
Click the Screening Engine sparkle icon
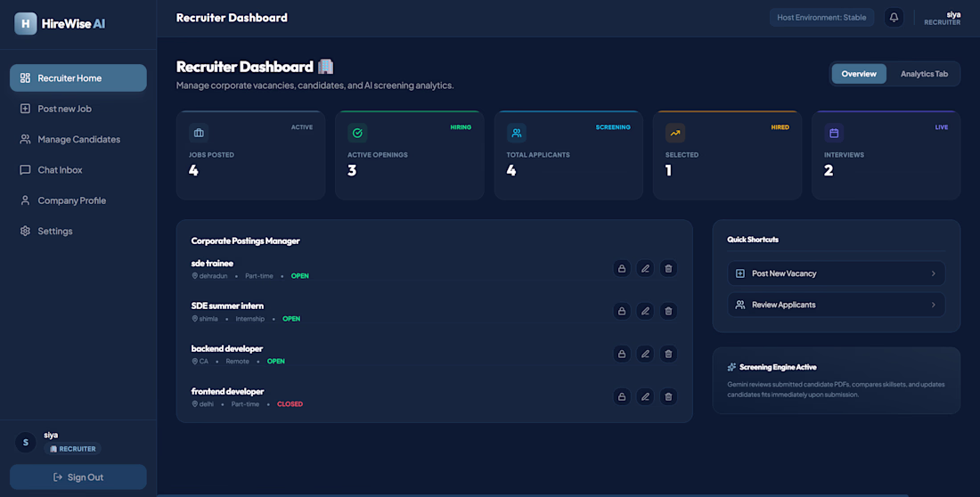pos(731,367)
